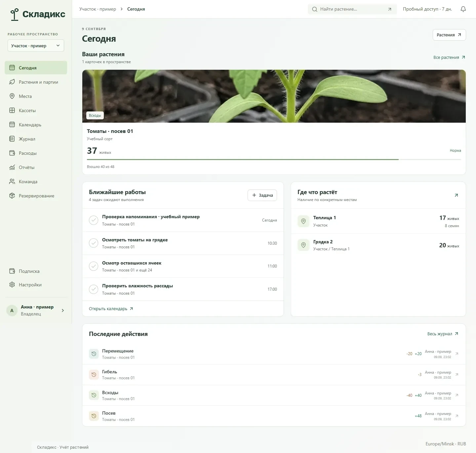Click the 'Найти растение...' search field
476x453 pixels.
[x=352, y=9]
